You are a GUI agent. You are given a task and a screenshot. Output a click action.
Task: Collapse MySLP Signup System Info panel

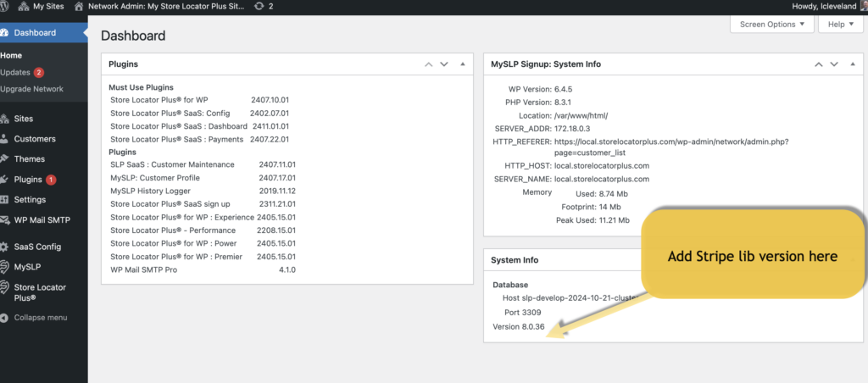tap(853, 64)
